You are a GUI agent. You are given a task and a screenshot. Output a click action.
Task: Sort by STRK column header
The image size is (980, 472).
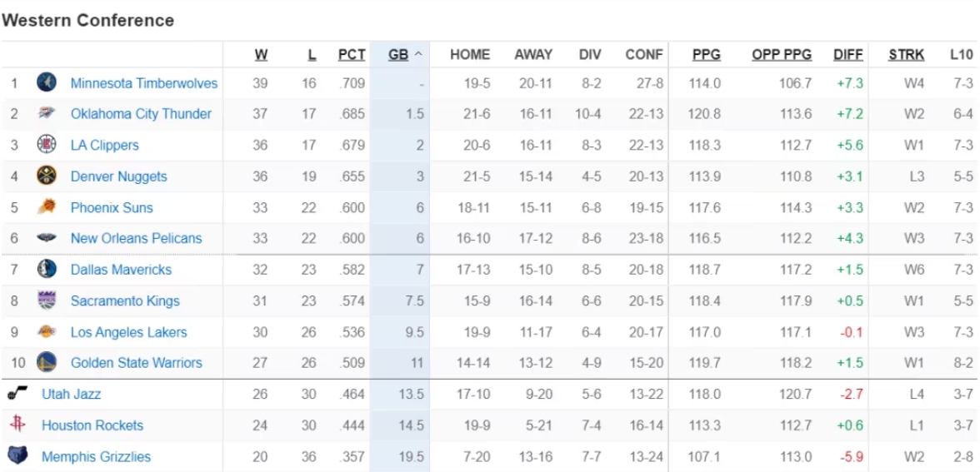[906, 55]
